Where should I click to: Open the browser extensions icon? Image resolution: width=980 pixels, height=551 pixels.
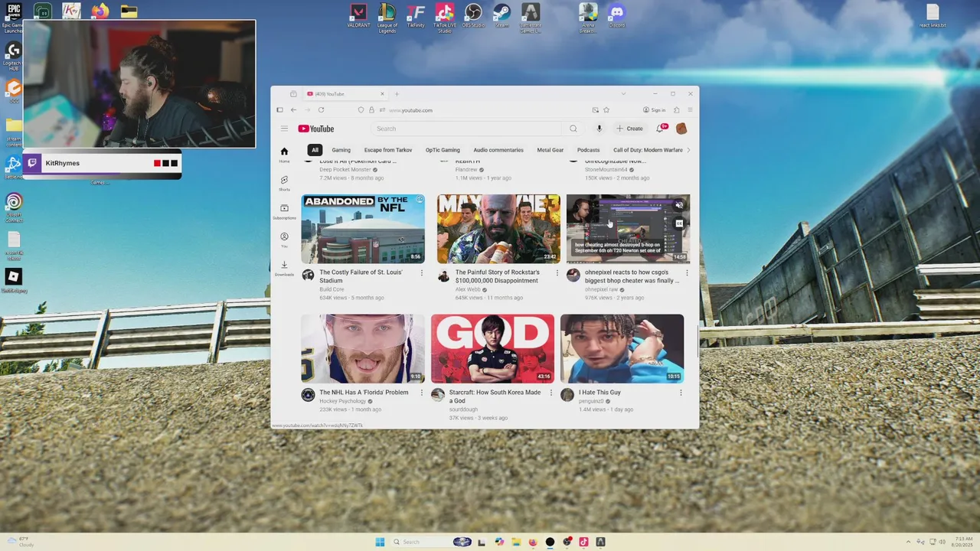pyautogui.click(x=676, y=110)
